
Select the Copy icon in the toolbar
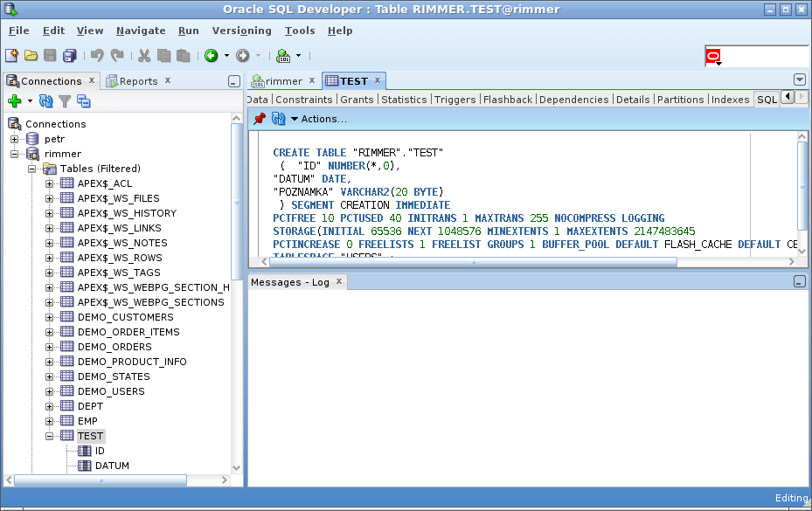coord(165,55)
